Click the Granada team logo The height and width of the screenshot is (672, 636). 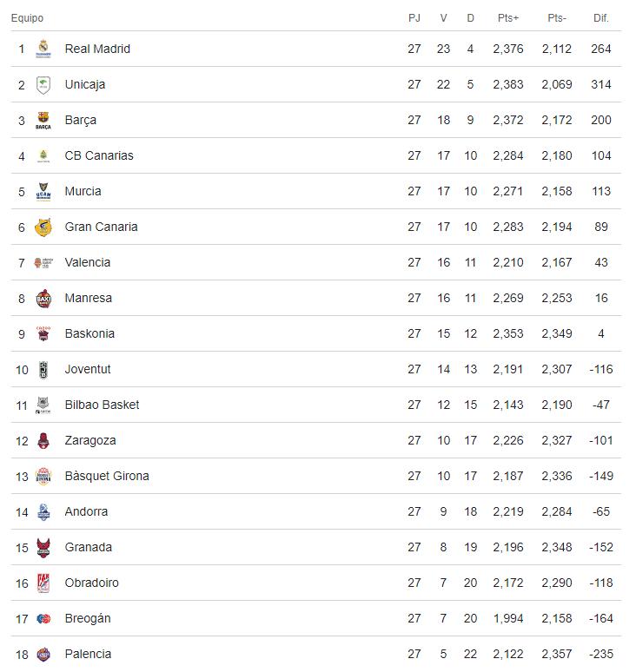pyautogui.click(x=43, y=548)
